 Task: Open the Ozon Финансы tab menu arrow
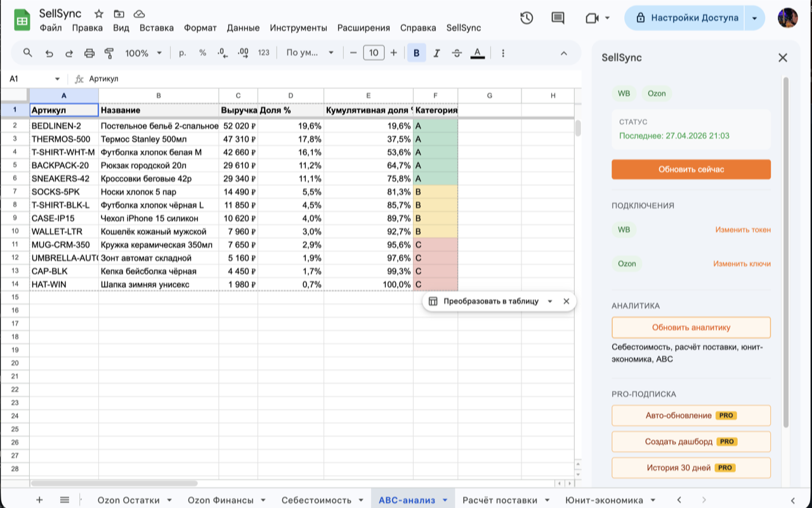point(263,500)
